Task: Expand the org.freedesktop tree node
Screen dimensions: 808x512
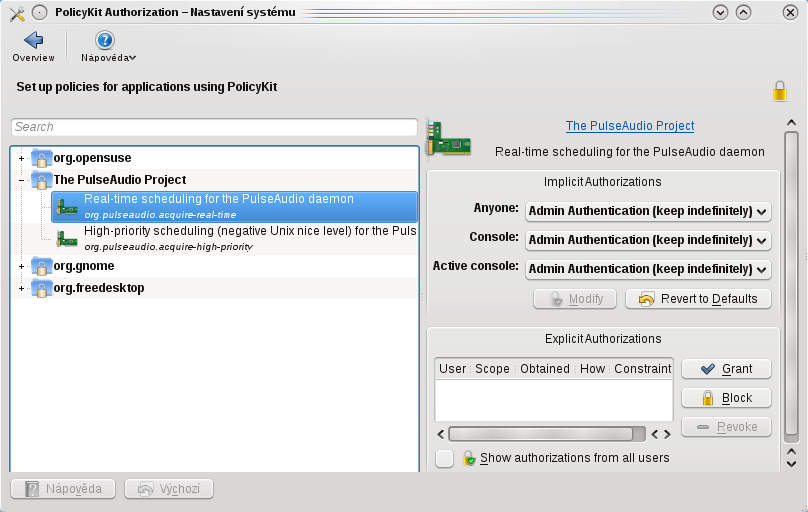Action: point(21,288)
